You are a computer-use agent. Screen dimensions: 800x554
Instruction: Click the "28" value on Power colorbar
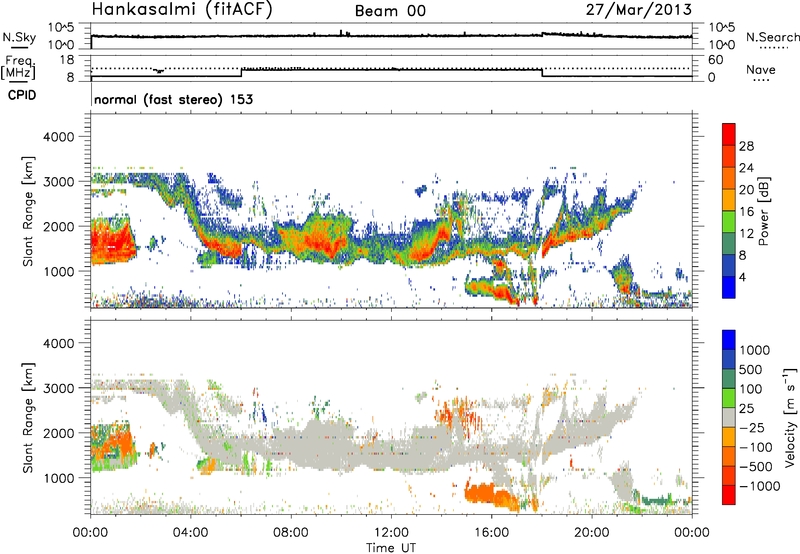[x=746, y=146]
